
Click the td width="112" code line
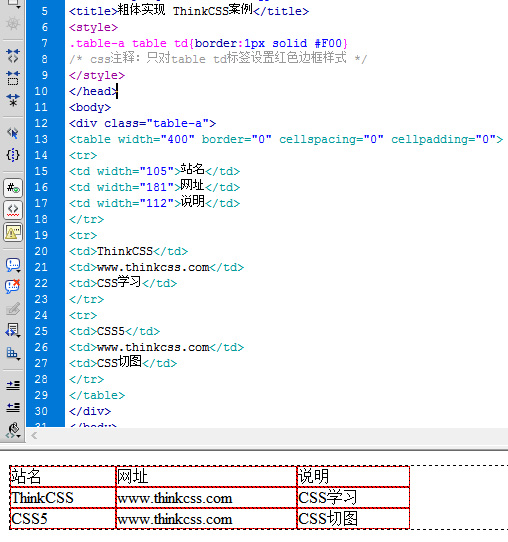[154, 202]
